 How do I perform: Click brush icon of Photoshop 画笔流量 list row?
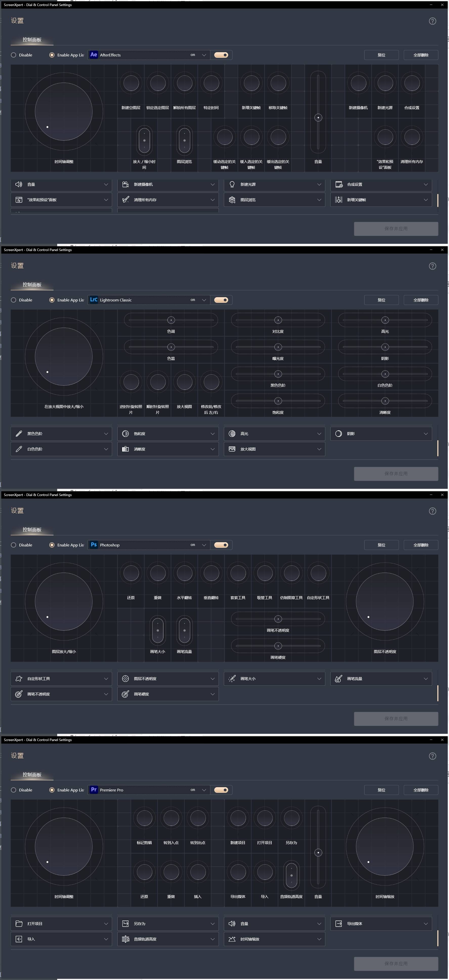[x=339, y=679]
